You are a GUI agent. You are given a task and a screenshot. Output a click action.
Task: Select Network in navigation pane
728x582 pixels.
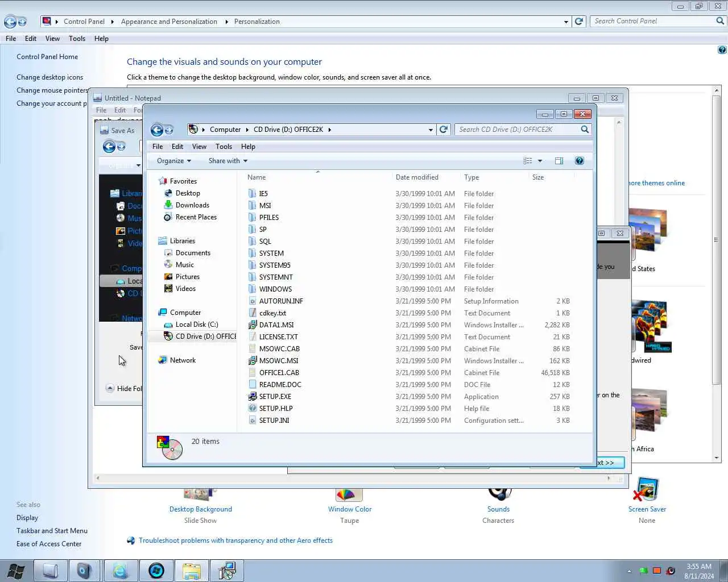(183, 360)
